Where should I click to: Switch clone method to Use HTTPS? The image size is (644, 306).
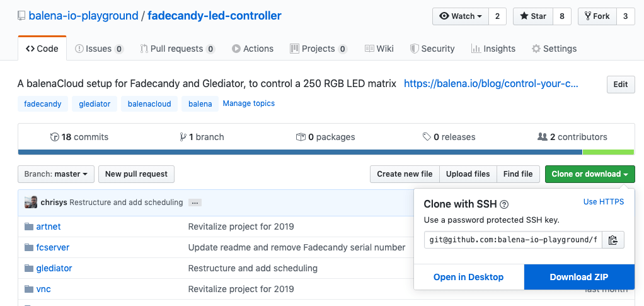[603, 202]
